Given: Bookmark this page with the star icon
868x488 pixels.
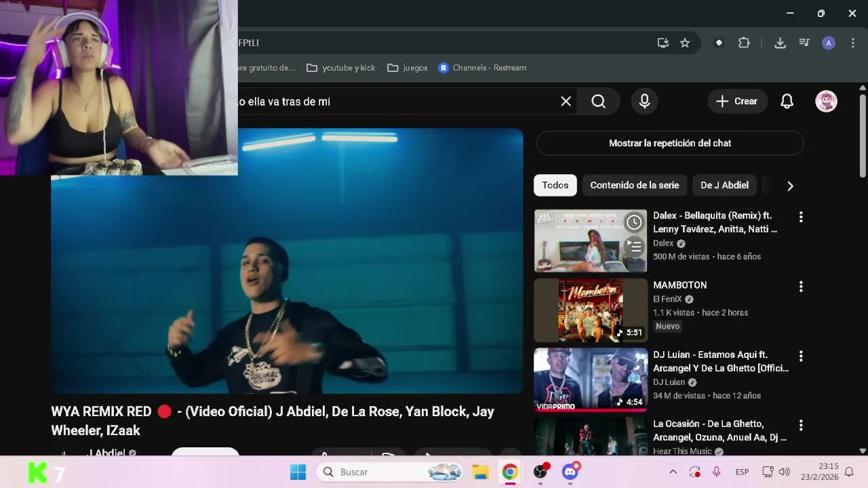Looking at the screenshot, I should click(x=685, y=43).
